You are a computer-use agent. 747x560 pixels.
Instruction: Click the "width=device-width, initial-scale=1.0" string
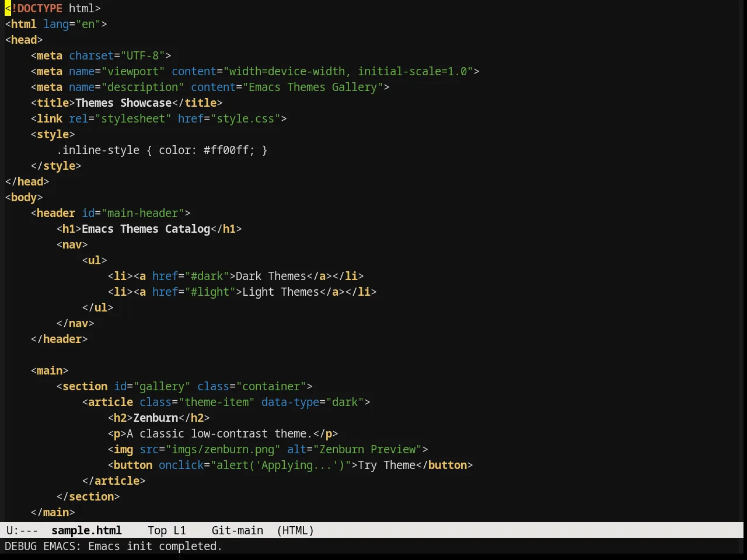[348, 71]
